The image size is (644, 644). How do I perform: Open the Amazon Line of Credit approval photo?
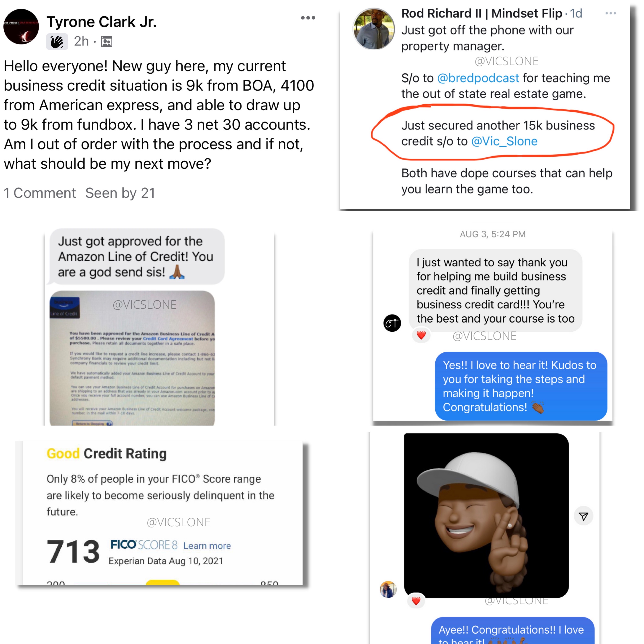click(132, 358)
